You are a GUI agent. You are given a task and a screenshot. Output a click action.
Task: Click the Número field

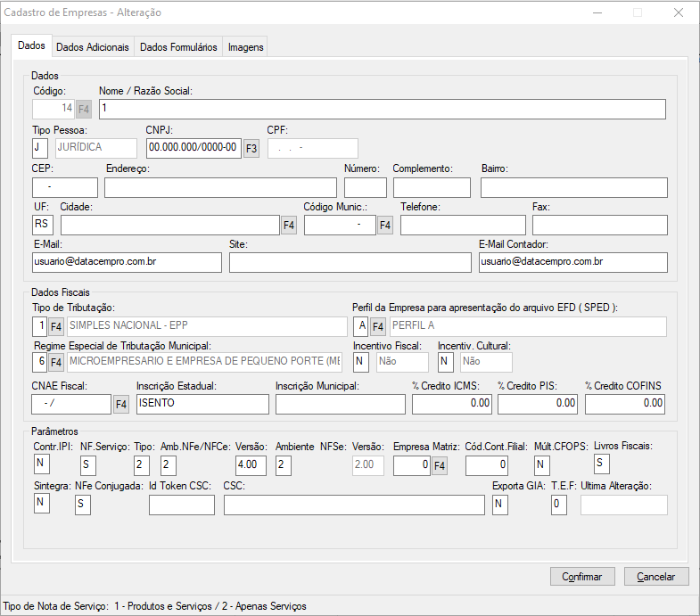point(366,187)
